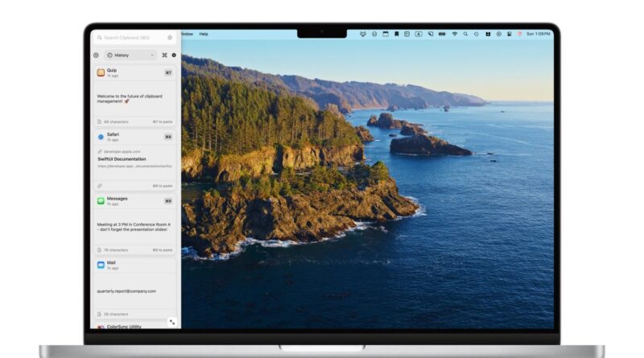Click the Search Clipboard input field
The image size is (644, 358).
click(135, 37)
